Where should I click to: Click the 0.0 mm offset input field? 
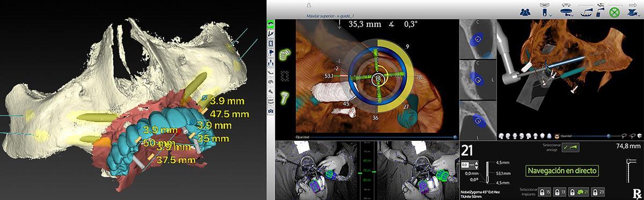pos(465,165)
